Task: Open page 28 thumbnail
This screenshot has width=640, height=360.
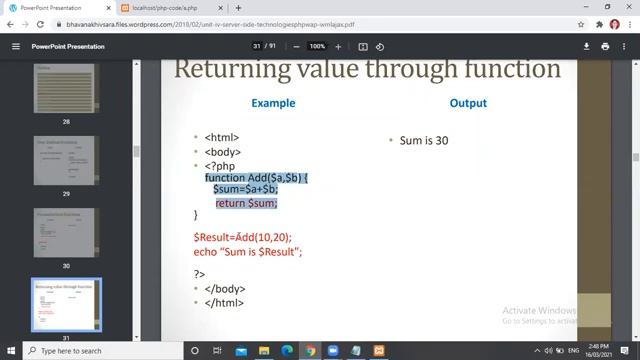Action: pos(66,88)
